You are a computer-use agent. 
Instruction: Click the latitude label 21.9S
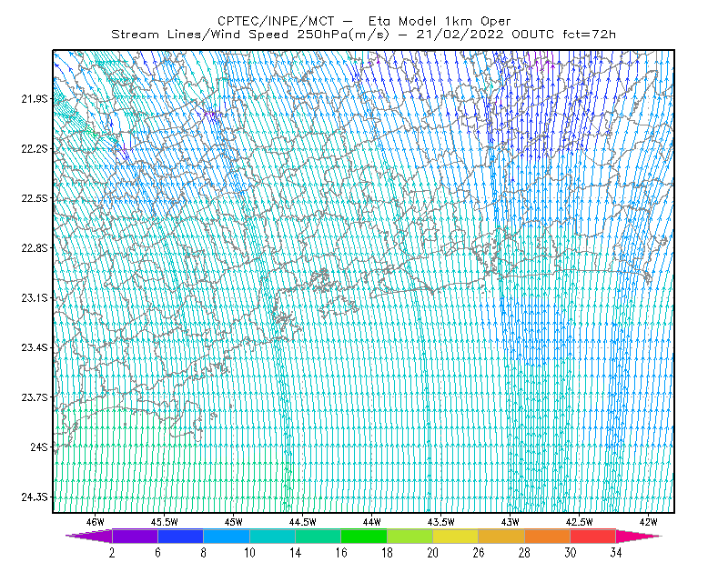coord(35,99)
